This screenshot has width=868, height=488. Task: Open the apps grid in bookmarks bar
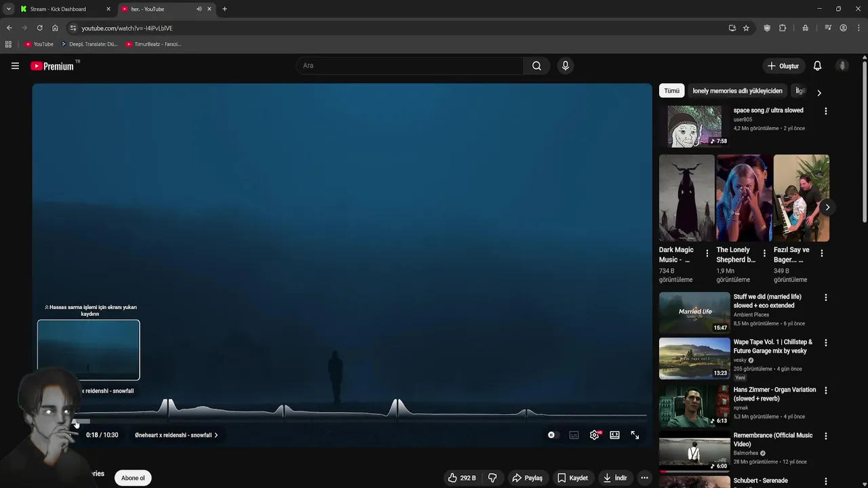[8, 44]
